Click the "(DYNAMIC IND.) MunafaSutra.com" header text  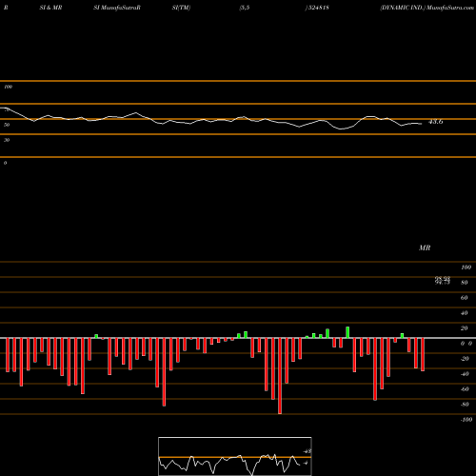click(x=427, y=8)
